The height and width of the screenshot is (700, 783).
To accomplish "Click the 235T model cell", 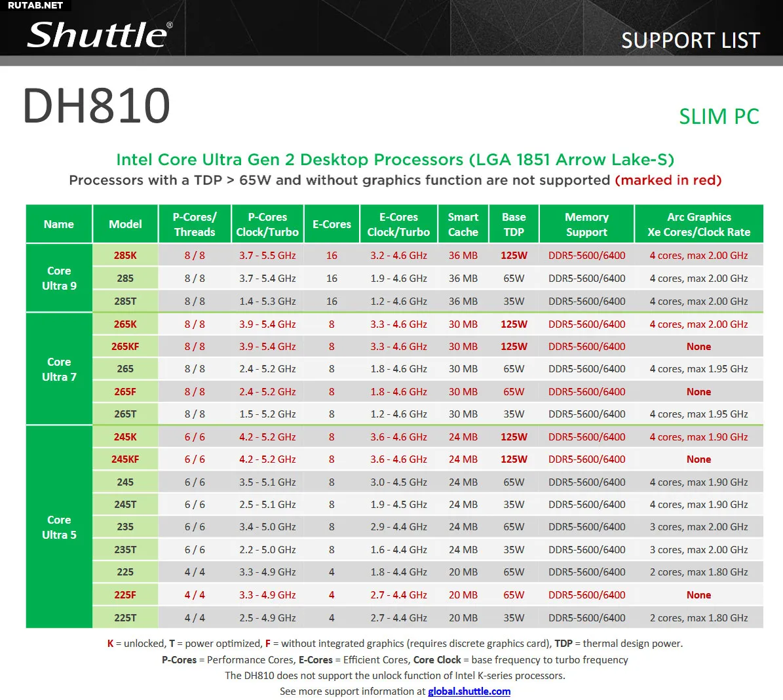I will tap(125, 550).
